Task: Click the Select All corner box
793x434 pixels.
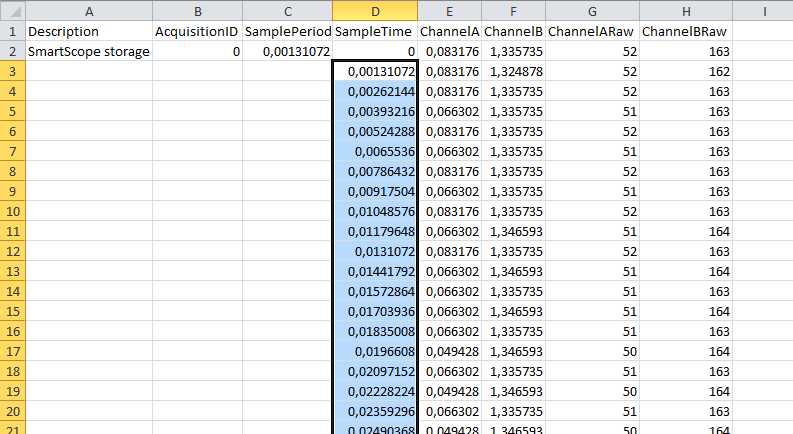Action: click(x=12, y=11)
